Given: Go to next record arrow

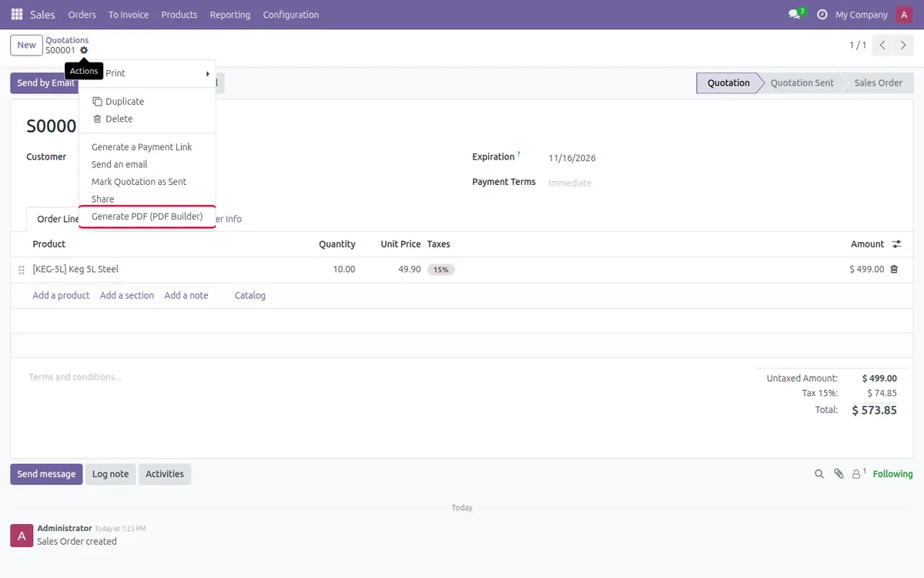Looking at the screenshot, I should coord(904,45).
